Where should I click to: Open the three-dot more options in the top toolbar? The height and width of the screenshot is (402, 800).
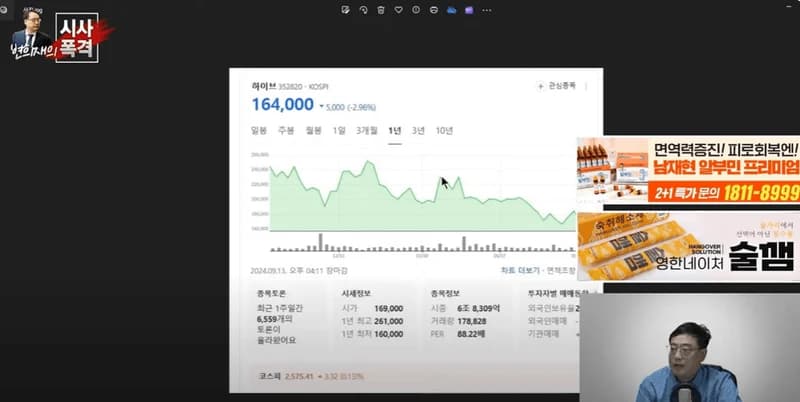pyautogui.click(x=487, y=10)
